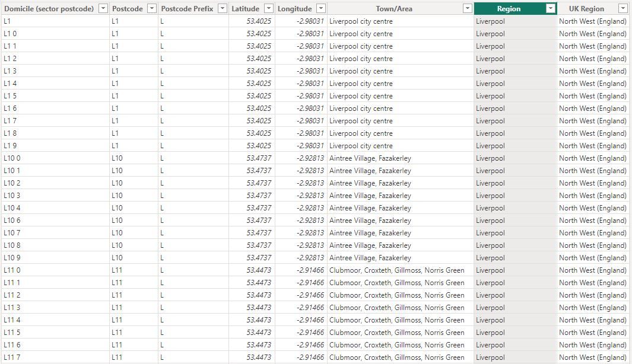Open the UK Region column filter dropdown

[623, 8]
